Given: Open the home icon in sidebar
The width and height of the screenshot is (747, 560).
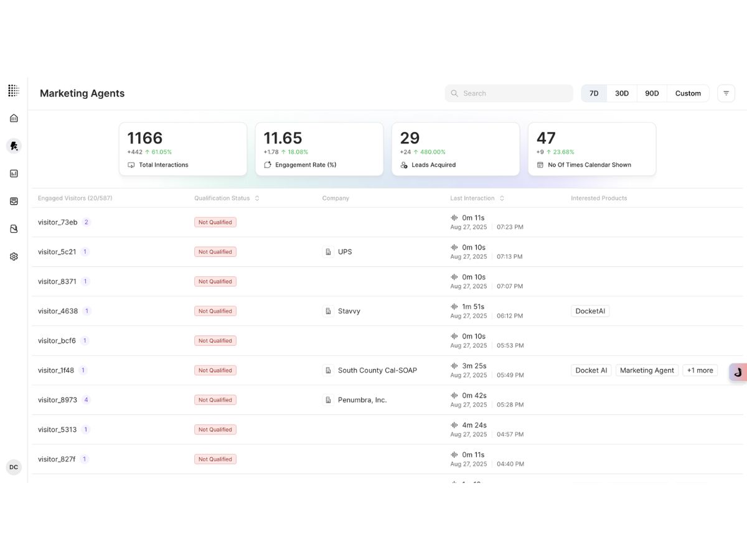Looking at the screenshot, I should tap(14, 118).
